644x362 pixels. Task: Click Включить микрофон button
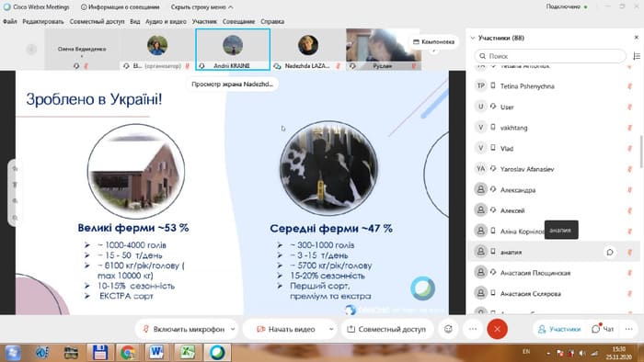tap(184, 329)
